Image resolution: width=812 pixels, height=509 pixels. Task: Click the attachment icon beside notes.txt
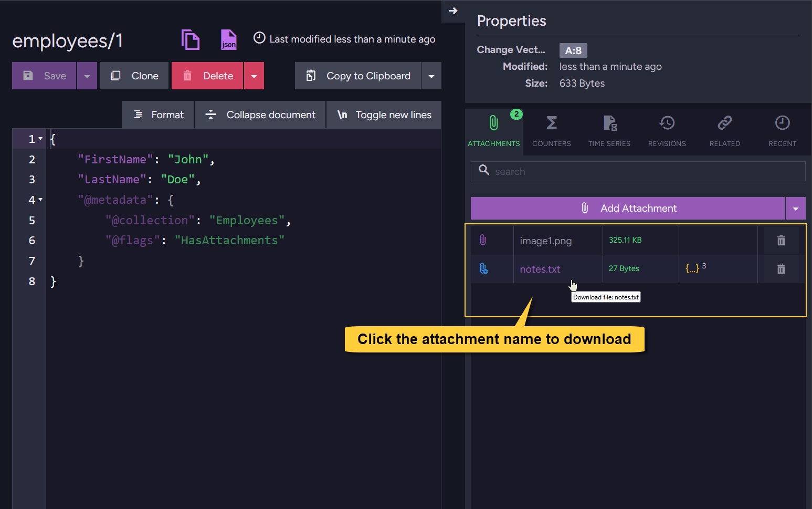483,269
